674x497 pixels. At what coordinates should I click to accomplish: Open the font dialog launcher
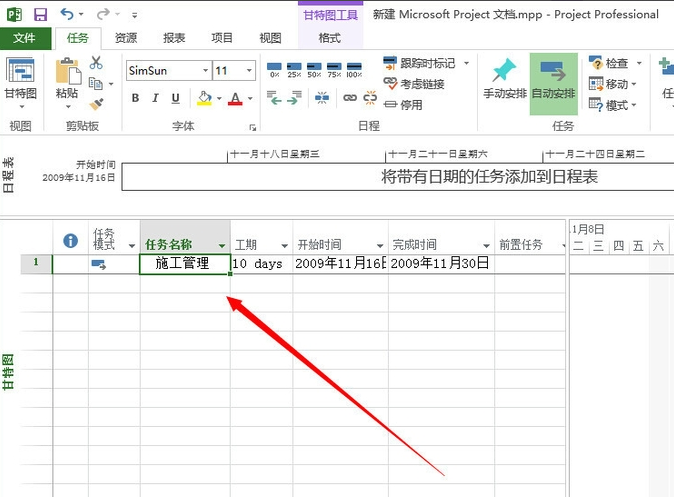click(x=253, y=127)
